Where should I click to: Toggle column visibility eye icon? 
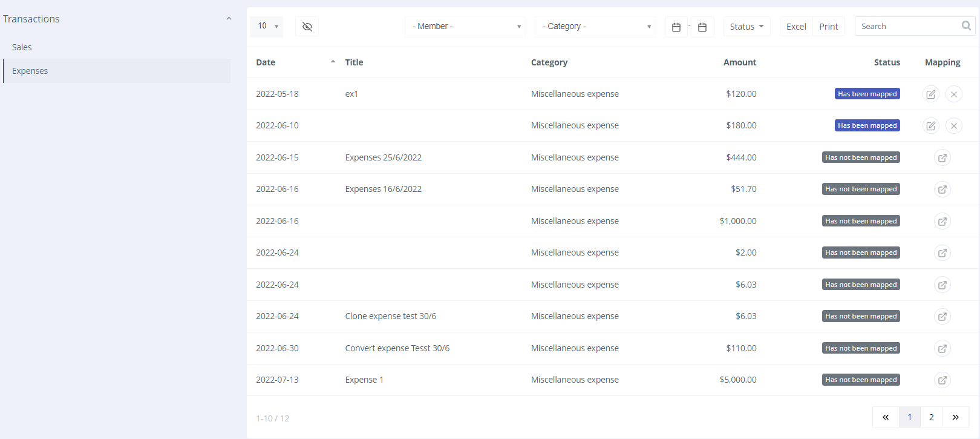tap(307, 27)
